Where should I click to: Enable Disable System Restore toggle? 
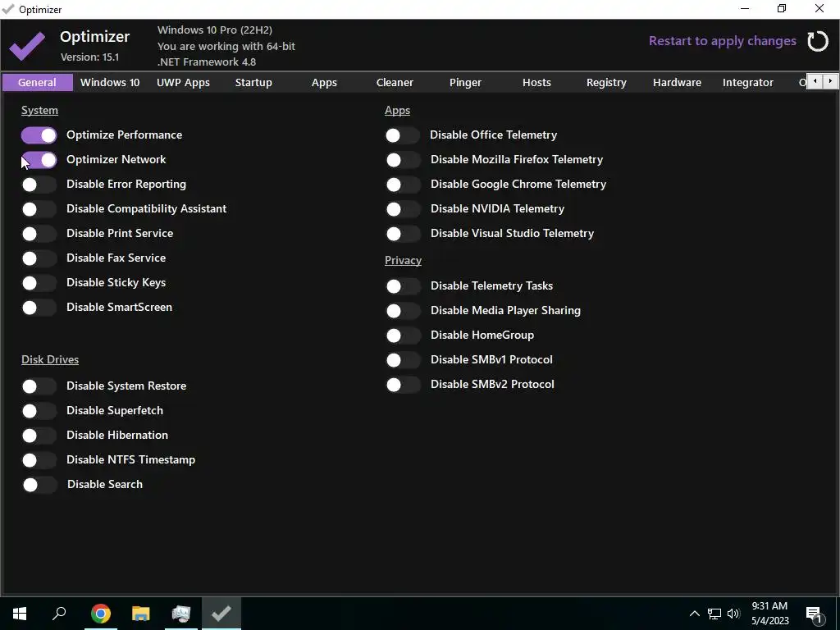[x=39, y=386]
